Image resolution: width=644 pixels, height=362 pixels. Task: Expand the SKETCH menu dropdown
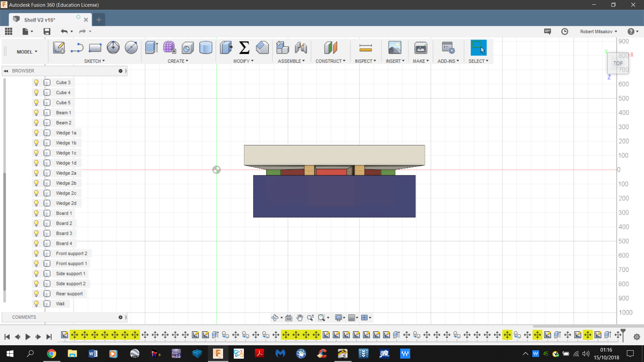click(x=95, y=61)
